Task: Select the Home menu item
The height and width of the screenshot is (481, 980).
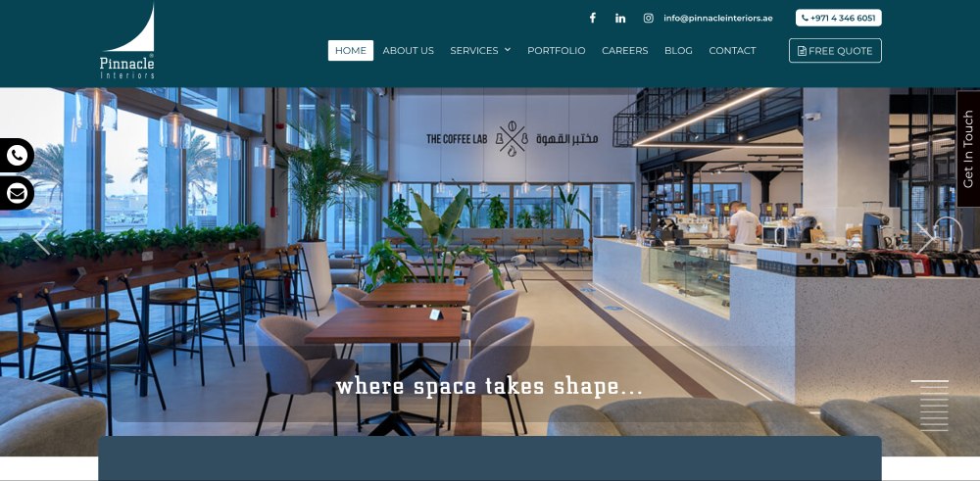Action: (x=351, y=51)
